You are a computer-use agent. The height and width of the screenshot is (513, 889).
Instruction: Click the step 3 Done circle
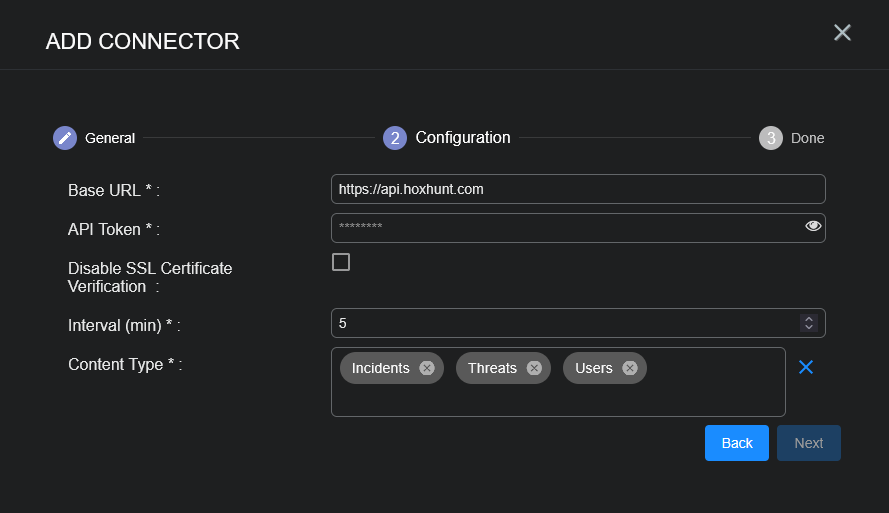[x=770, y=138]
